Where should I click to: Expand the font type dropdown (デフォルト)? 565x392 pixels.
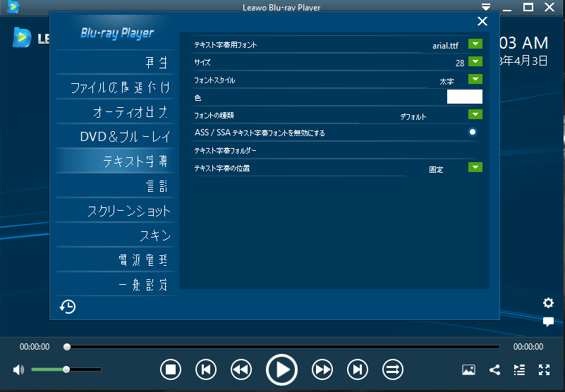pos(475,114)
